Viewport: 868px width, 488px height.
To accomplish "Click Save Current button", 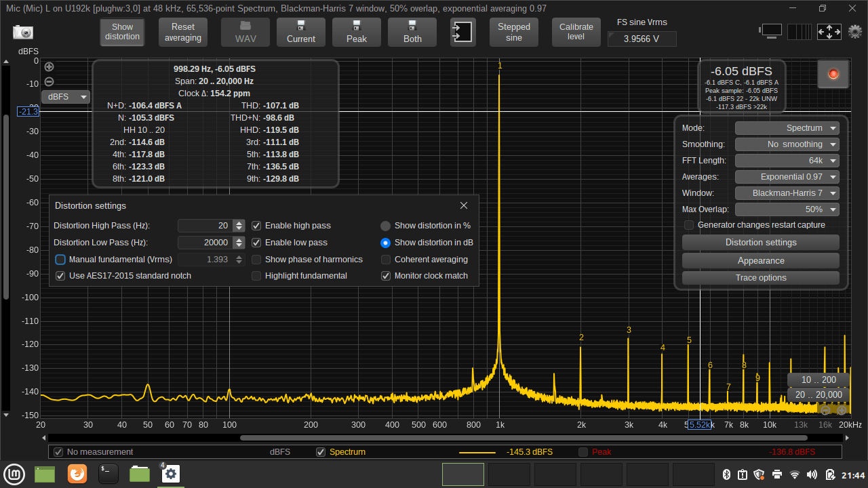I will 301,32.
